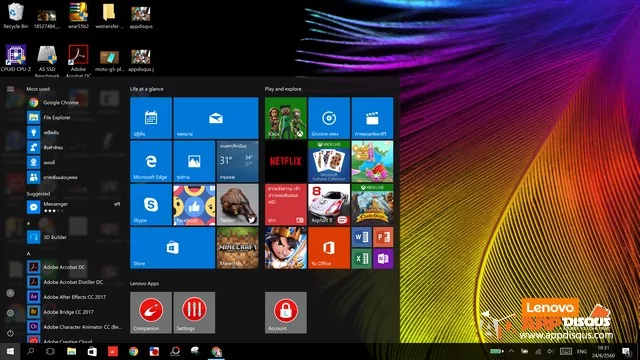Screen dimensions: 640x360
Task: Select the Recycle Bin desktop icon
Action: tap(16, 16)
